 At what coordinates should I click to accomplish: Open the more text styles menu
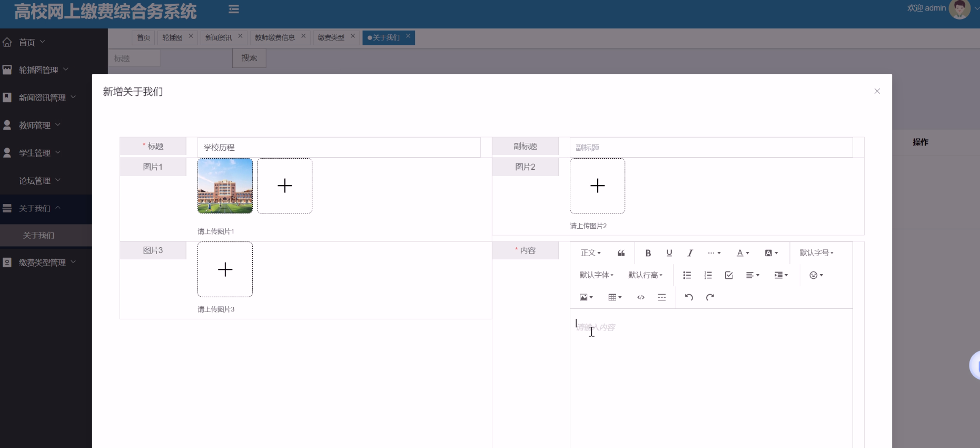pos(714,253)
